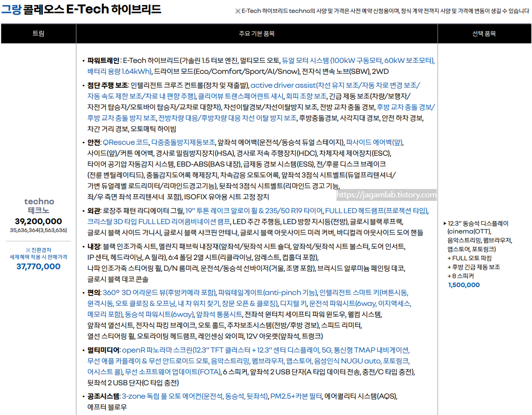Click the '파워트레인' section label
Screen dimensions: 532x415
[103, 60]
